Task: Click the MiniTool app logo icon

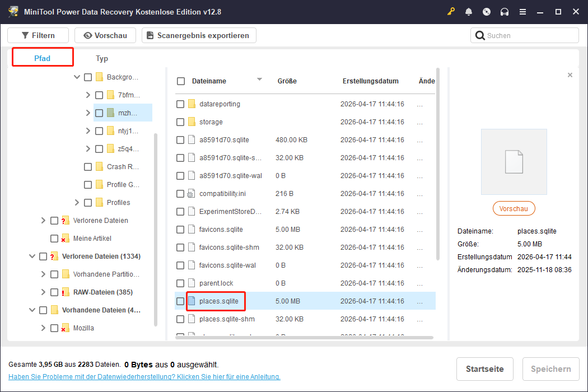Action: [x=13, y=12]
